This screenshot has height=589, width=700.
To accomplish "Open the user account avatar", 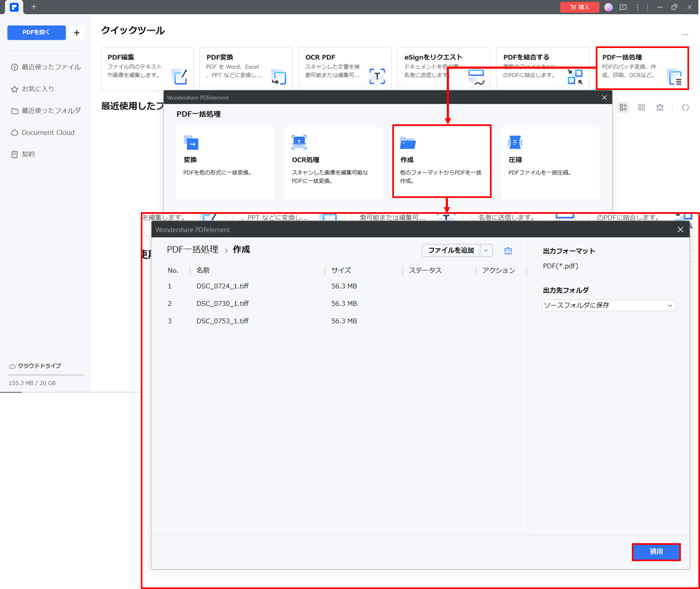I will (x=608, y=7).
